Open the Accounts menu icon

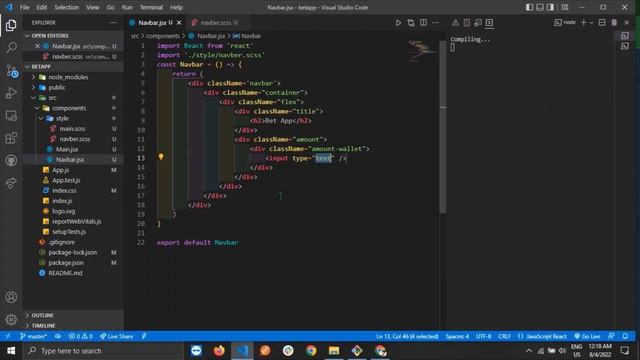(11, 297)
